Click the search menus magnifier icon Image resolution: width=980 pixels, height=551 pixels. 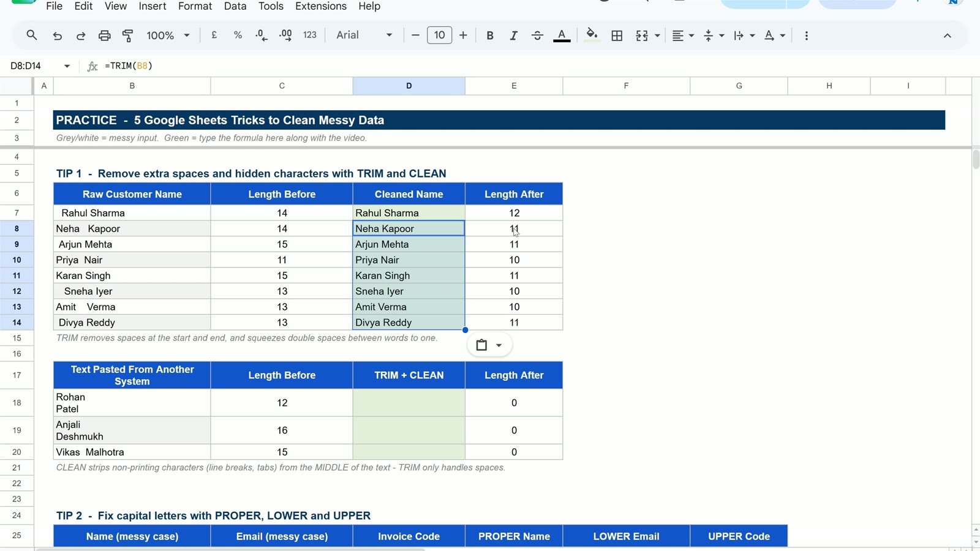coord(32,36)
